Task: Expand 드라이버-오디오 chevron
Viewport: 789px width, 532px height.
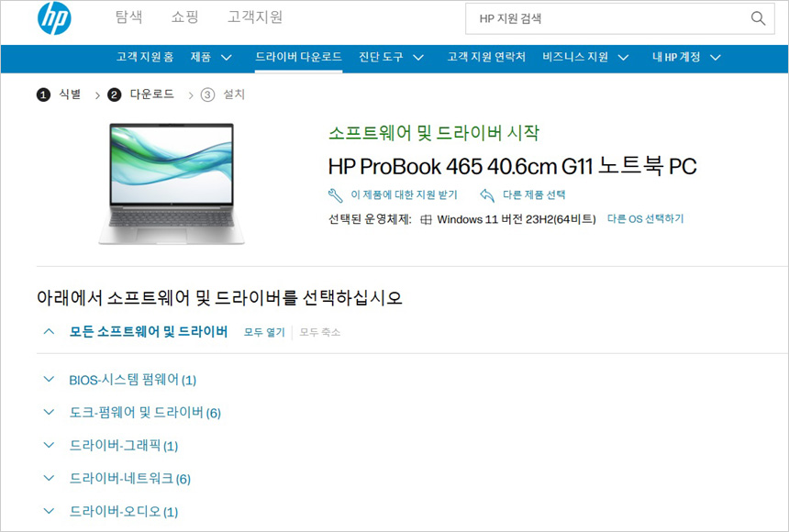Action: click(x=49, y=511)
